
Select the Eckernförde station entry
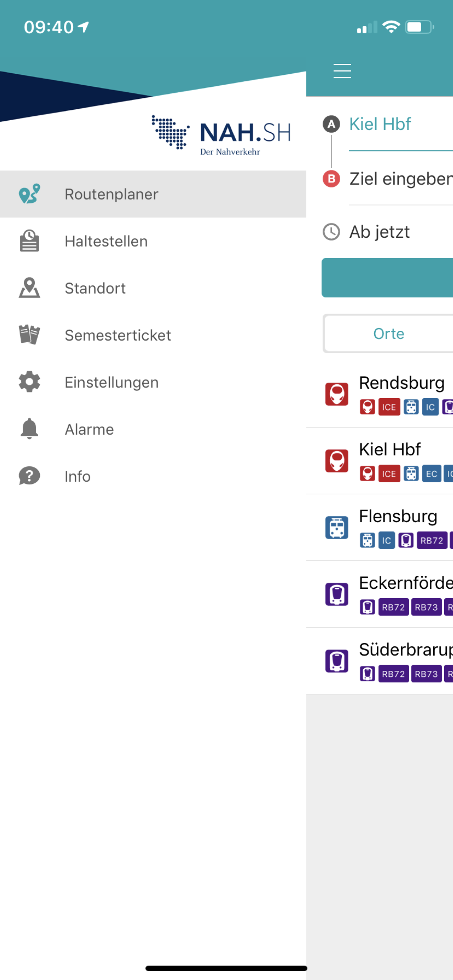tap(380, 594)
